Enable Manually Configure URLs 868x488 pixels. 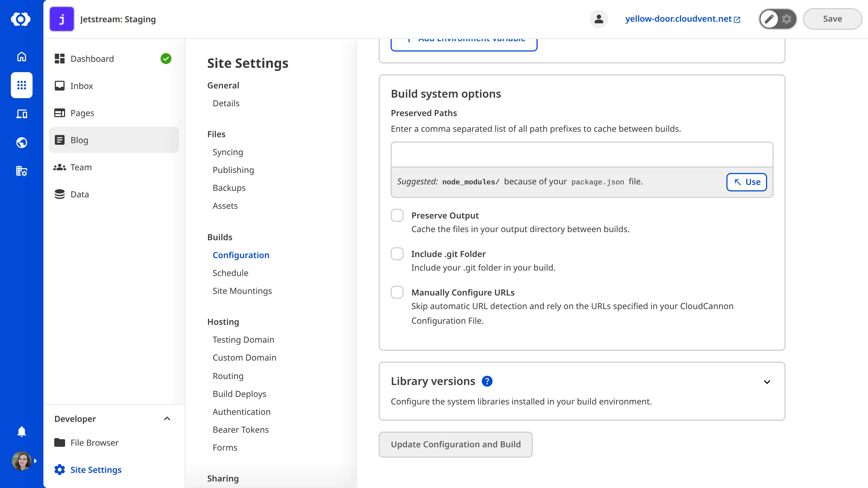[397, 292]
